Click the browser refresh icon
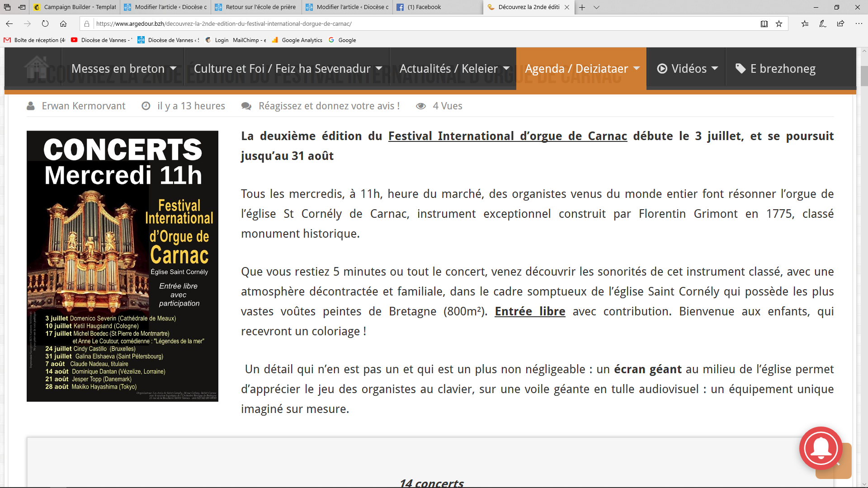Image resolution: width=868 pixels, height=488 pixels. pos(45,24)
